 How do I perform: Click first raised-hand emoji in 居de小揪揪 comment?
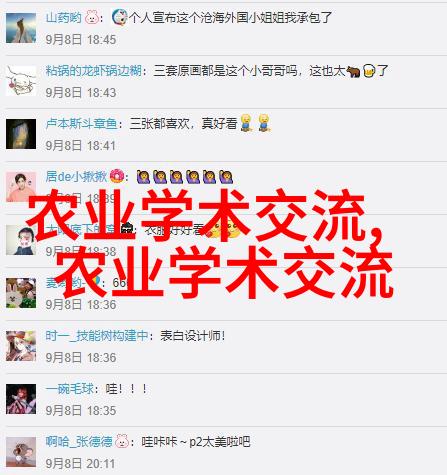pos(143,177)
